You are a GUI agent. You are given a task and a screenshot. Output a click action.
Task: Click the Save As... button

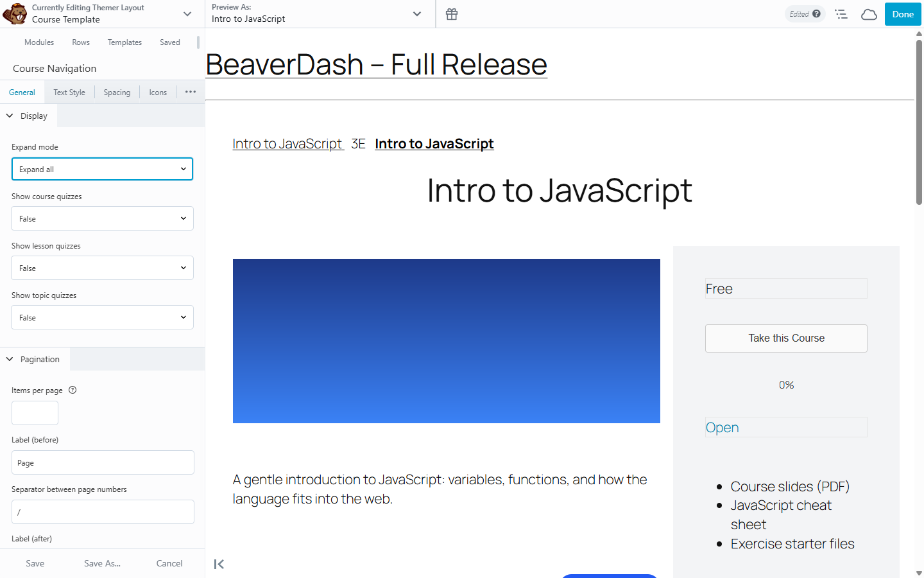(102, 563)
